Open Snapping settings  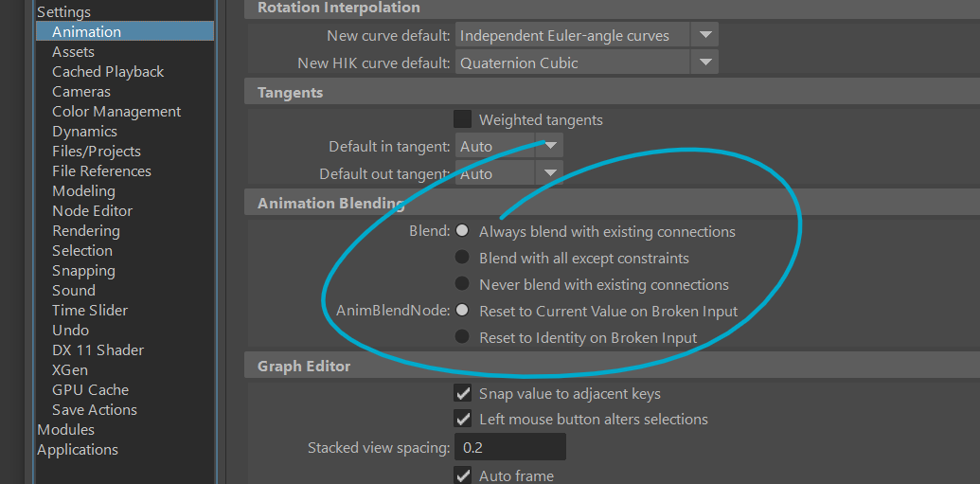coord(83,270)
